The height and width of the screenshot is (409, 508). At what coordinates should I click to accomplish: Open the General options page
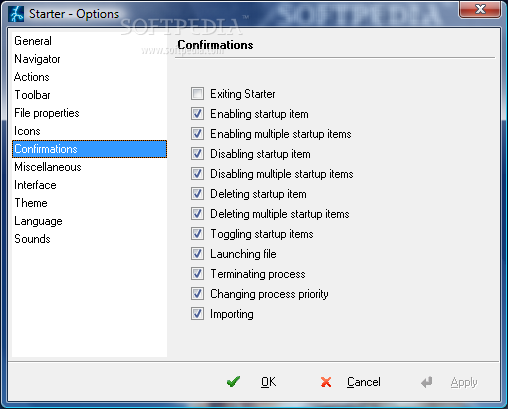[x=89, y=41]
